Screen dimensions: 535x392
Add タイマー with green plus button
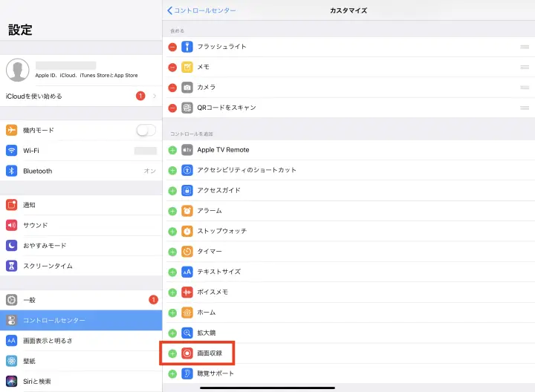coord(172,252)
